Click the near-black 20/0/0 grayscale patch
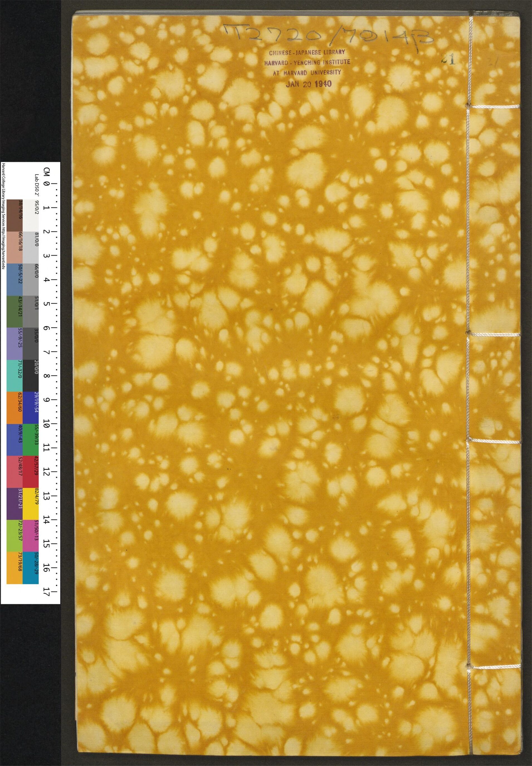This screenshot has width=532, height=766. tap(31, 375)
